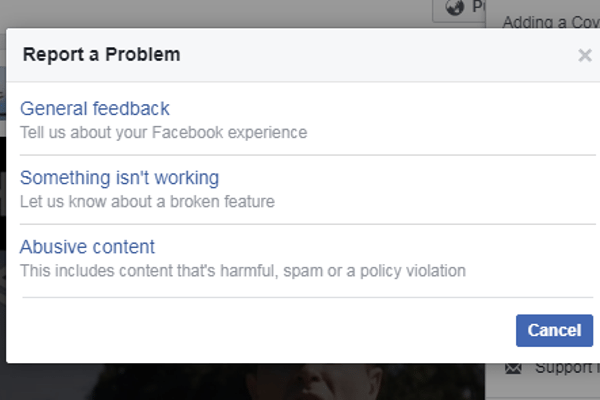Viewport: 600px width, 400px height.
Task: Open the Support link in right sidebar
Action: (x=567, y=368)
